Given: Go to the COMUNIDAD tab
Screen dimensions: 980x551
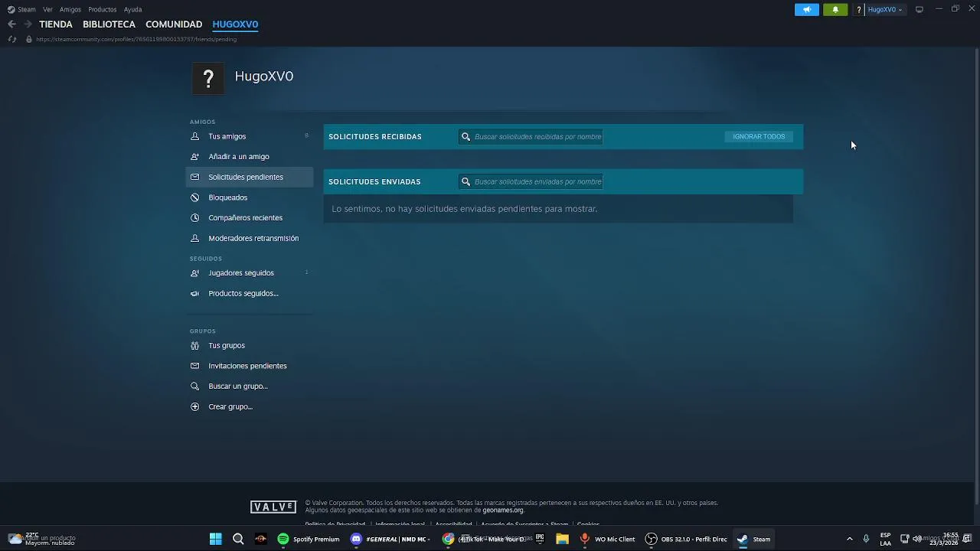Looking at the screenshot, I should (x=174, y=24).
